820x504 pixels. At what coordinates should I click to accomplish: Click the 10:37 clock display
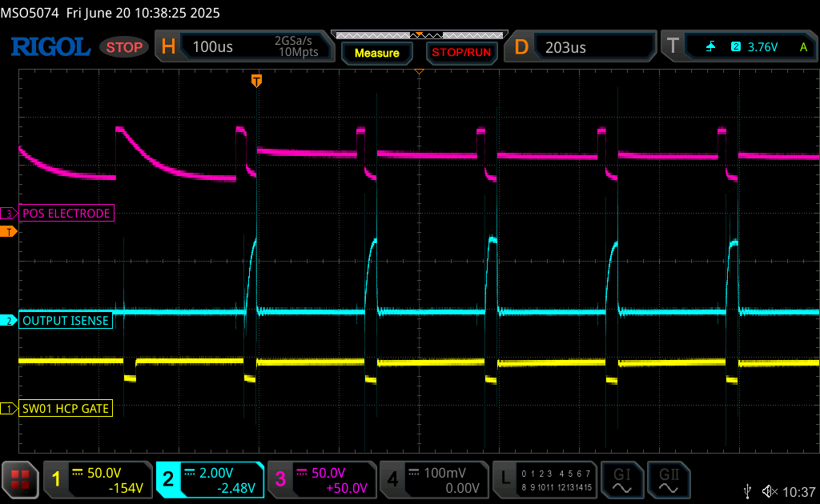[798, 491]
